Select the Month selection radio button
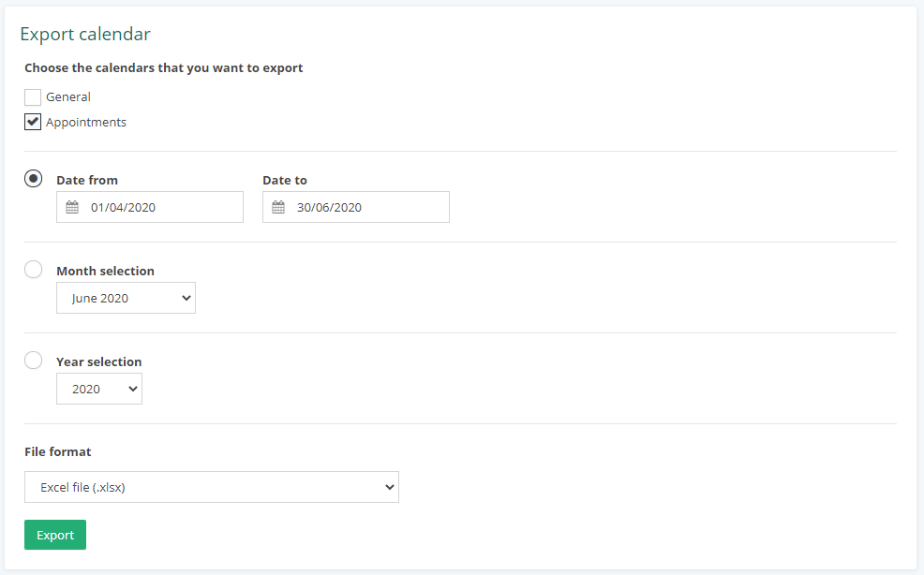The image size is (924, 575). [33, 269]
